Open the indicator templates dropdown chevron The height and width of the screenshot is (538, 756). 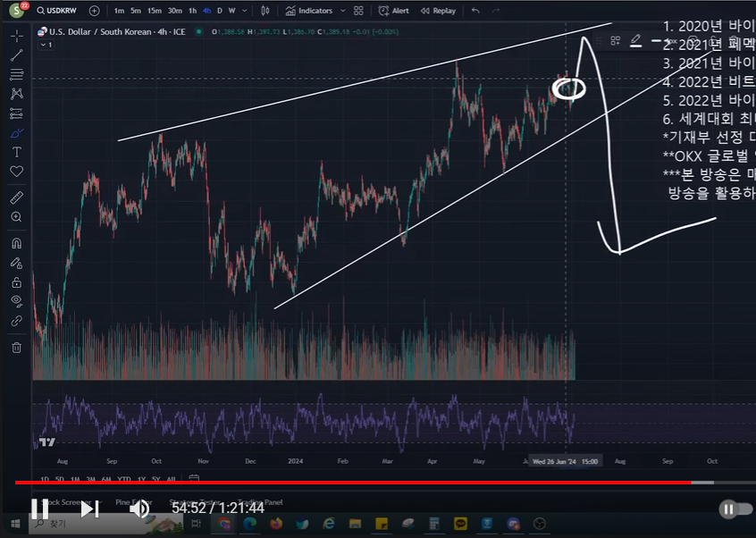(x=343, y=11)
